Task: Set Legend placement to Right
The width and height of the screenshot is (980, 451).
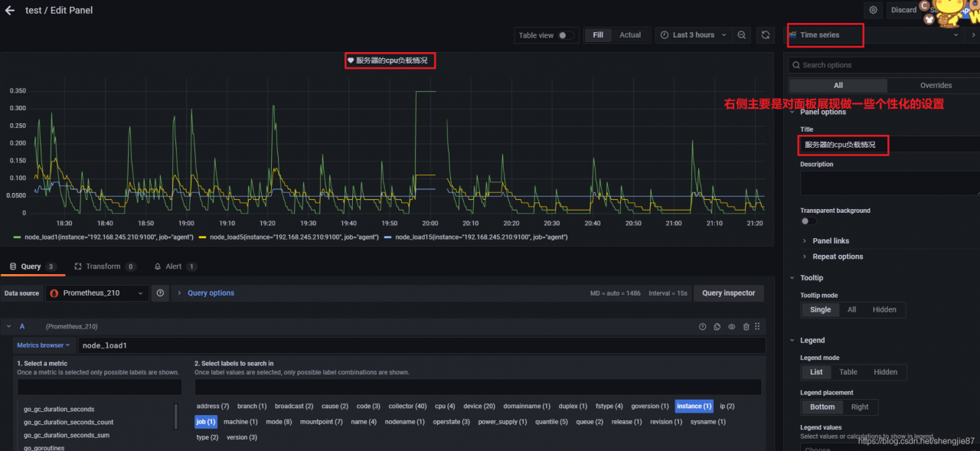Action: coord(860,407)
